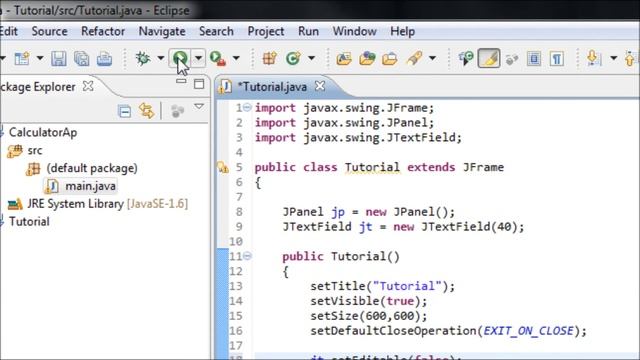Screen dimensions: 640x360
Task: Open the Help menu
Action: pyautogui.click(x=402, y=31)
